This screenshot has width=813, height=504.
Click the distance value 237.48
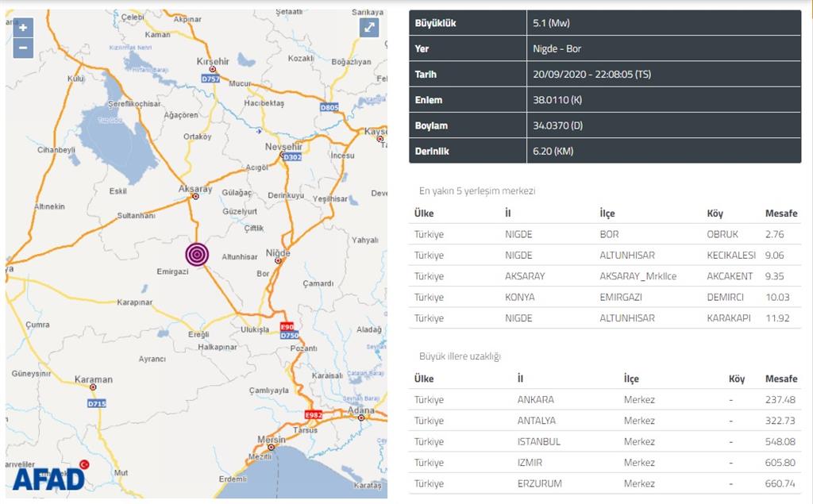[780, 400]
